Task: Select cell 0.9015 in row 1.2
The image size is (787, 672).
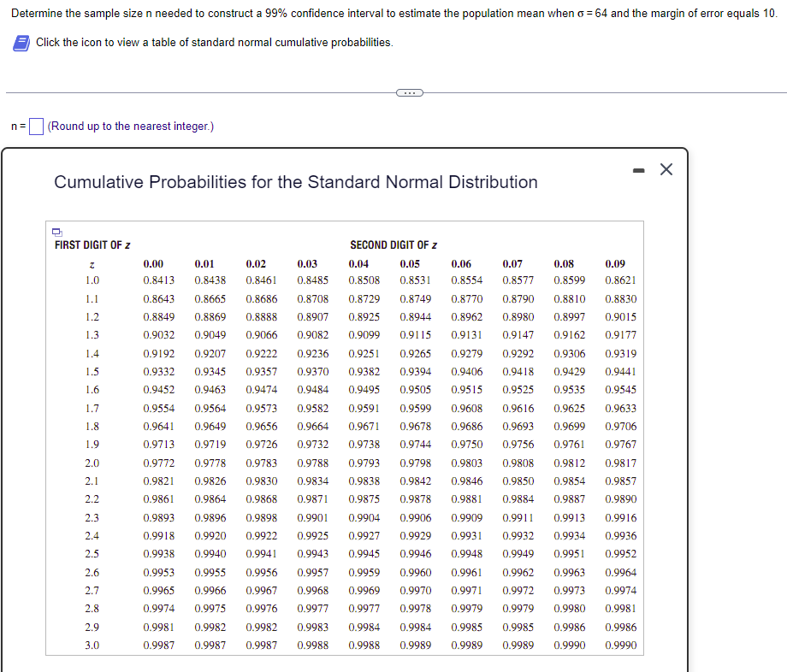Action: coord(621,317)
